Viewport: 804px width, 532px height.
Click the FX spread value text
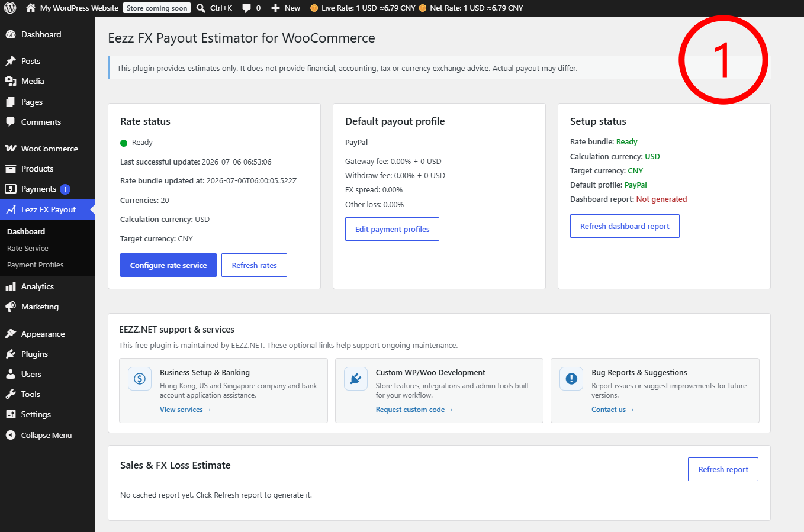click(x=374, y=190)
